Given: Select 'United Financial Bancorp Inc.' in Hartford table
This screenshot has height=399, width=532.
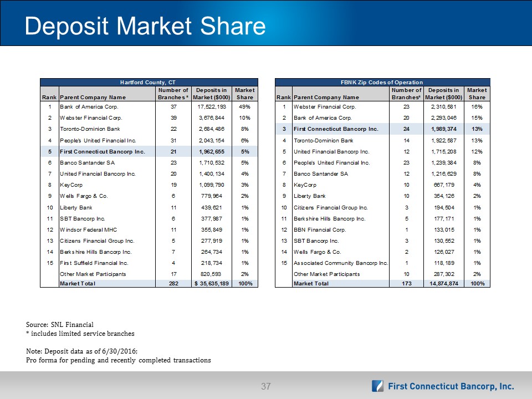Looking at the screenshot, I should tap(98, 173).
